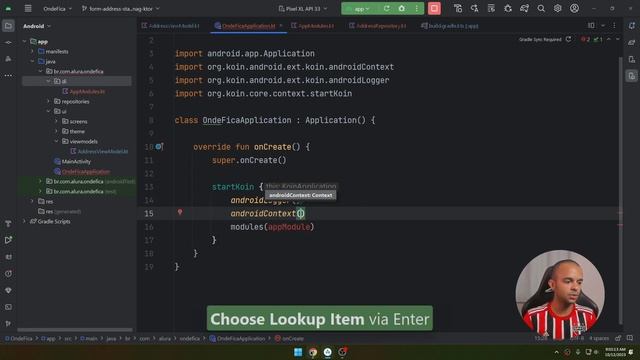Open the main hamburger menu

tap(28, 8)
